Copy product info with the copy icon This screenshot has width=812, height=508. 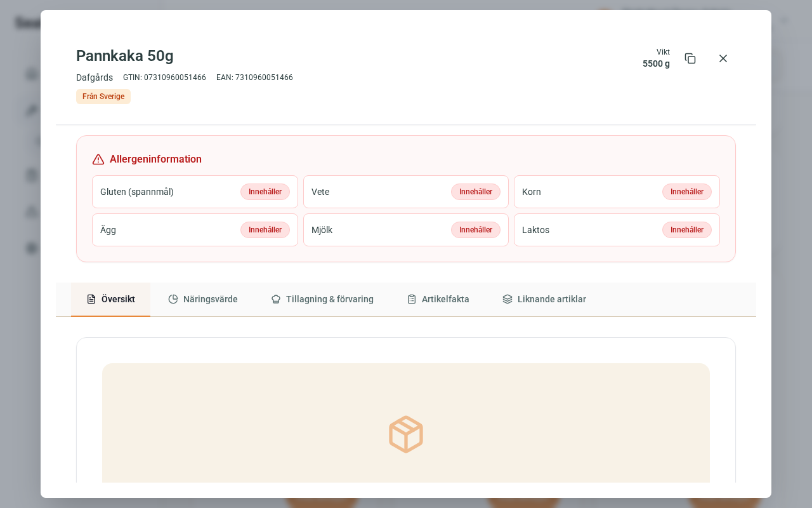690,58
